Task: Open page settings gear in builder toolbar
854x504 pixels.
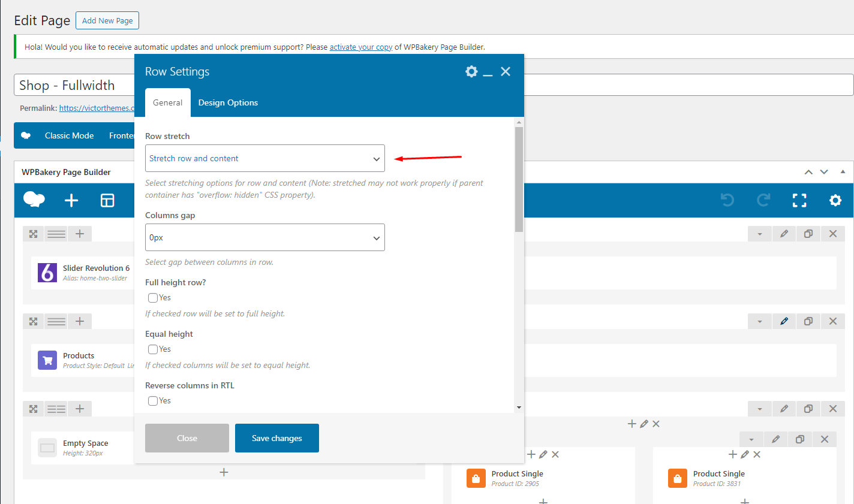Action: coord(835,200)
